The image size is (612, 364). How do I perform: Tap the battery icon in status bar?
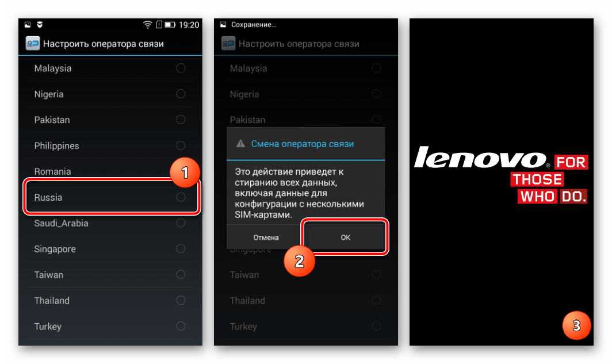point(170,25)
